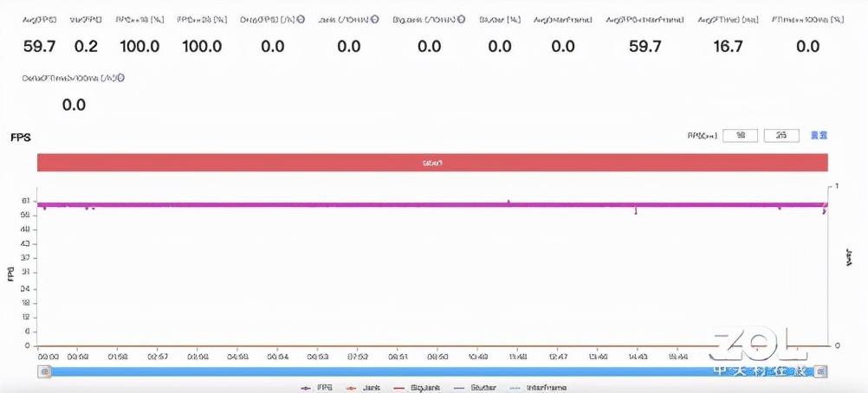The width and height of the screenshot is (868, 393).
Task: Click the Avg(FPS) metric label
Action: pos(39,19)
